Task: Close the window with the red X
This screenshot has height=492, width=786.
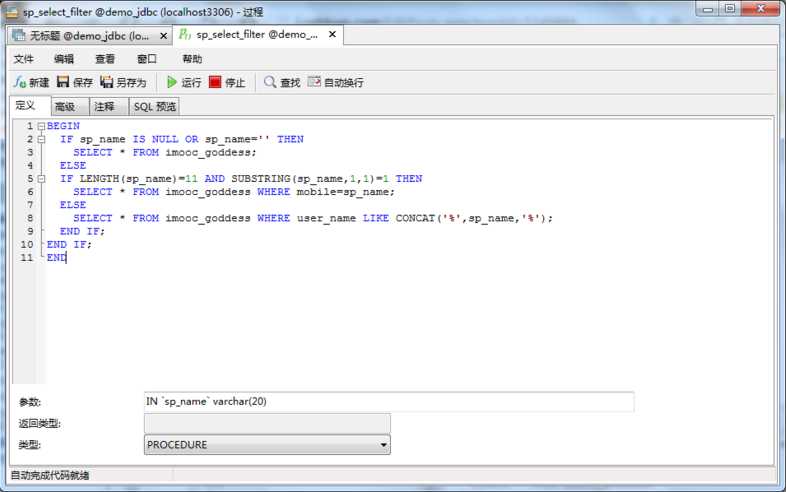Action: click(x=760, y=9)
